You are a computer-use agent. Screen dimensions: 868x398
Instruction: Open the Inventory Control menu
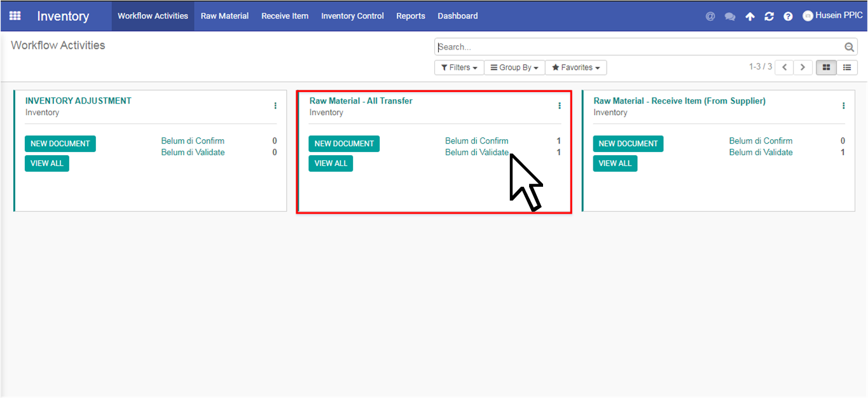click(352, 16)
